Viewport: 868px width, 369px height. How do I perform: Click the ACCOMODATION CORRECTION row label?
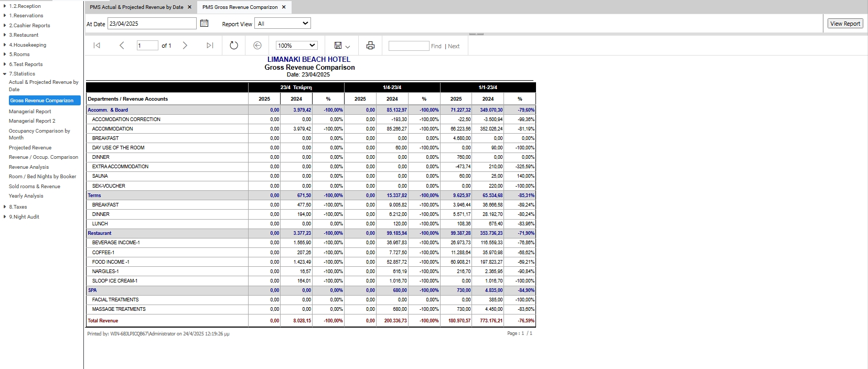click(x=126, y=120)
